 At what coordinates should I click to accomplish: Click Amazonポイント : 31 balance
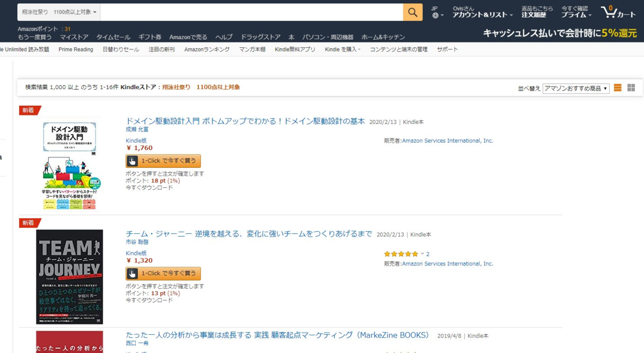44,29
